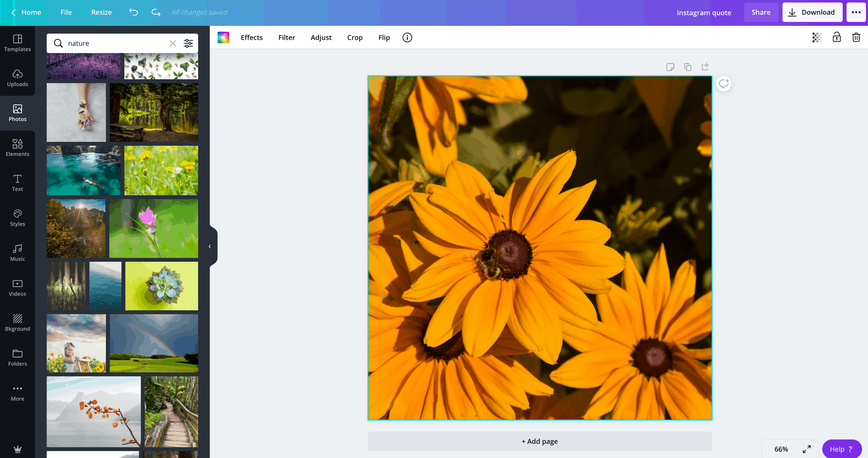Select the yellow flowers canvas image
Viewport: 868px width, 458px height.
tap(540, 248)
